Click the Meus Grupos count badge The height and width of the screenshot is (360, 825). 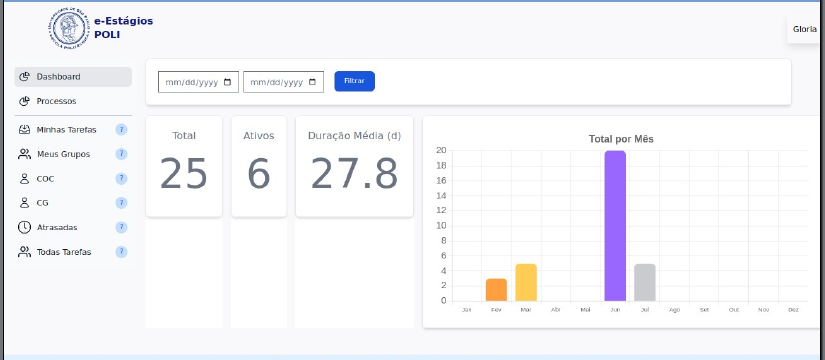click(x=121, y=154)
